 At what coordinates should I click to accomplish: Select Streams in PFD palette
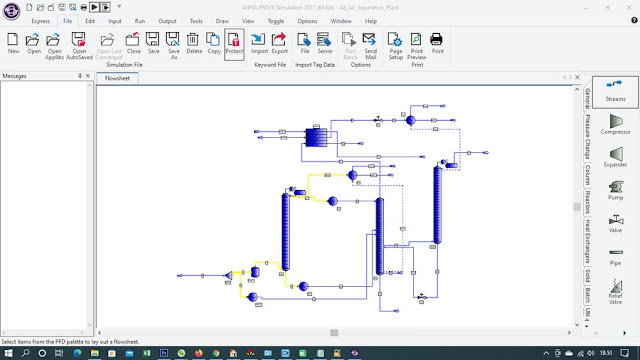[x=615, y=92]
